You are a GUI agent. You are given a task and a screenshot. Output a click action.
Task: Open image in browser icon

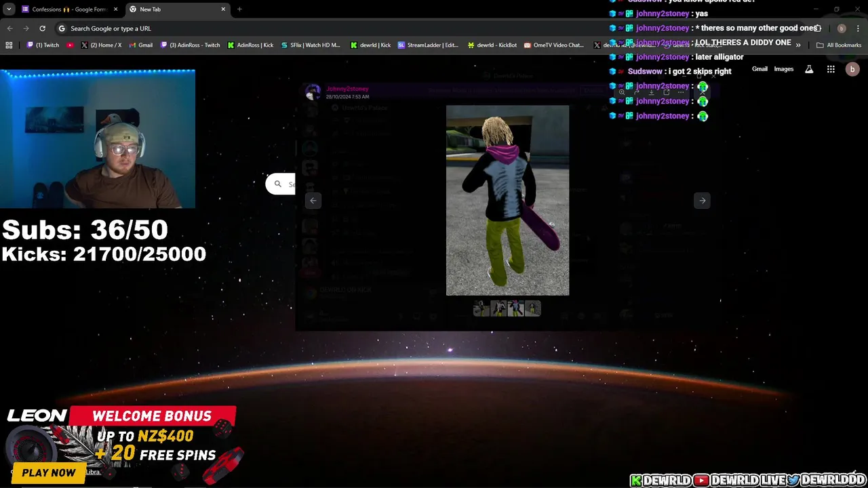point(666,92)
